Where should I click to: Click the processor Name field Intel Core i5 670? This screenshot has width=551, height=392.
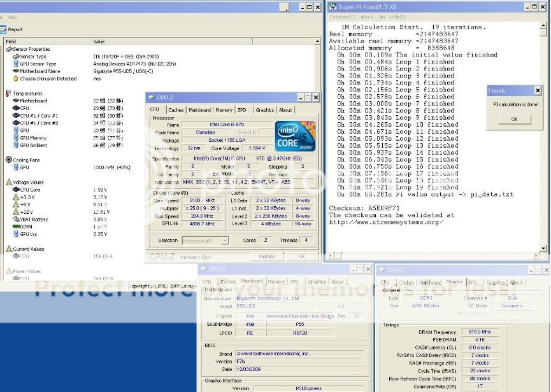(x=227, y=125)
